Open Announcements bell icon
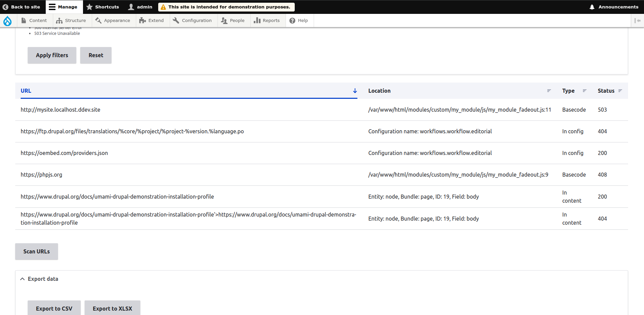The image size is (644, 315). pyautogui.click(x=592, y=7)
